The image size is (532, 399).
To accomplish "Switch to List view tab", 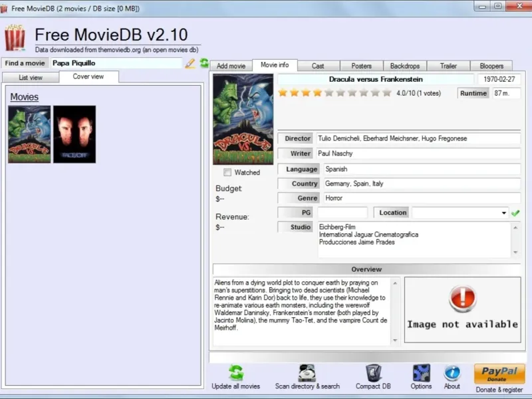I will [31, 77].
